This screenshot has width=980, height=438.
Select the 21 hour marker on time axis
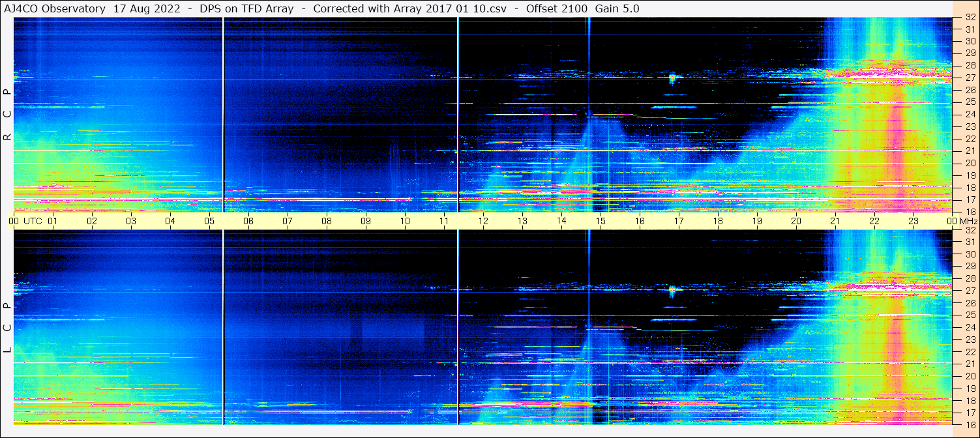[x=835, y=221]
